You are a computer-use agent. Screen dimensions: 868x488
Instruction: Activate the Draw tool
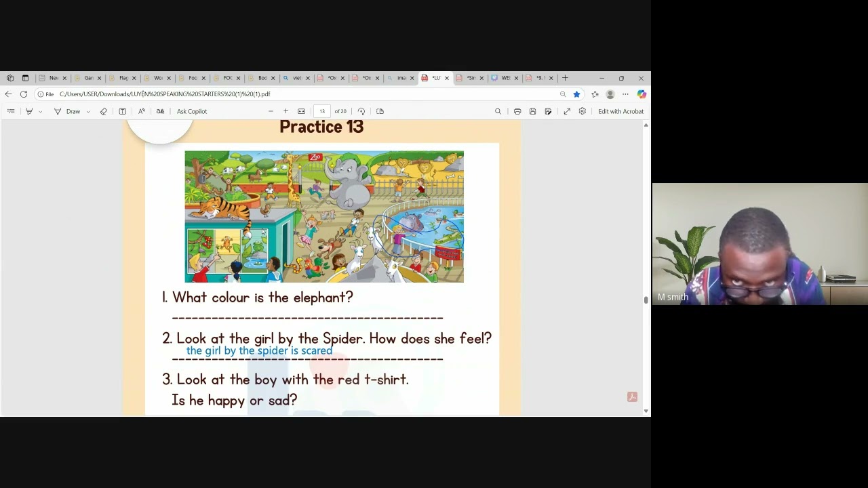click(x=68, y=111)
